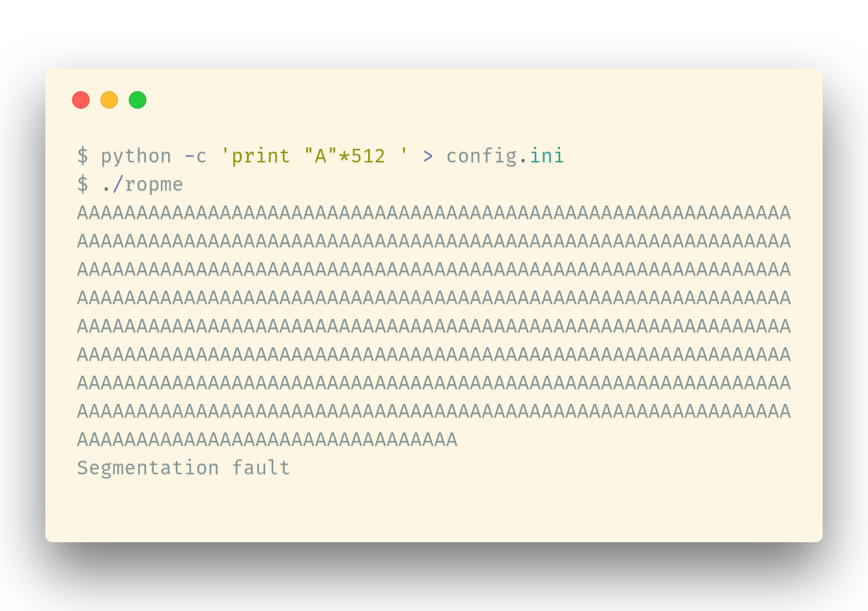868x611 pixels.
Task: Click the "-c" flag after python
Action: point(196,156)
